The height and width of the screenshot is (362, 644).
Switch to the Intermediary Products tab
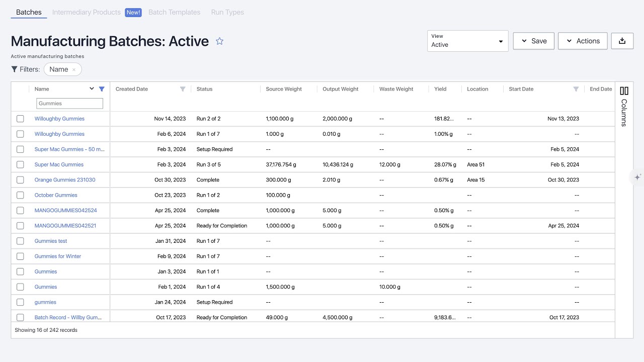click(x=87, y=12)
